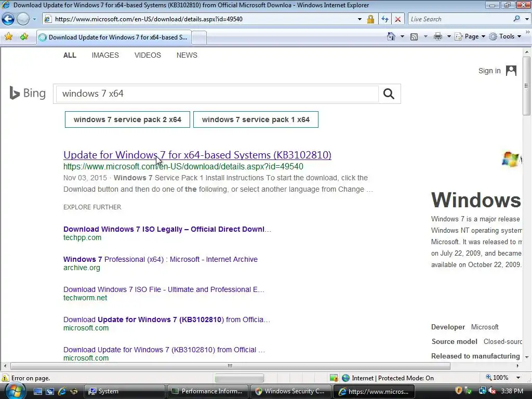Open bold 'Download Update for Windows 7 (KB3102810)' link

[x=166, y=320]
